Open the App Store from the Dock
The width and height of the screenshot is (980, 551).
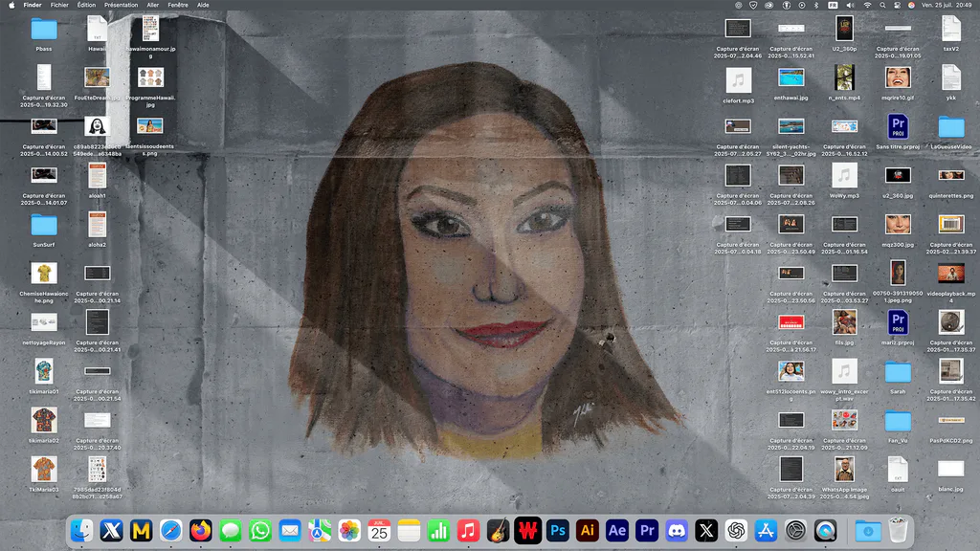(x=766, y=531)
